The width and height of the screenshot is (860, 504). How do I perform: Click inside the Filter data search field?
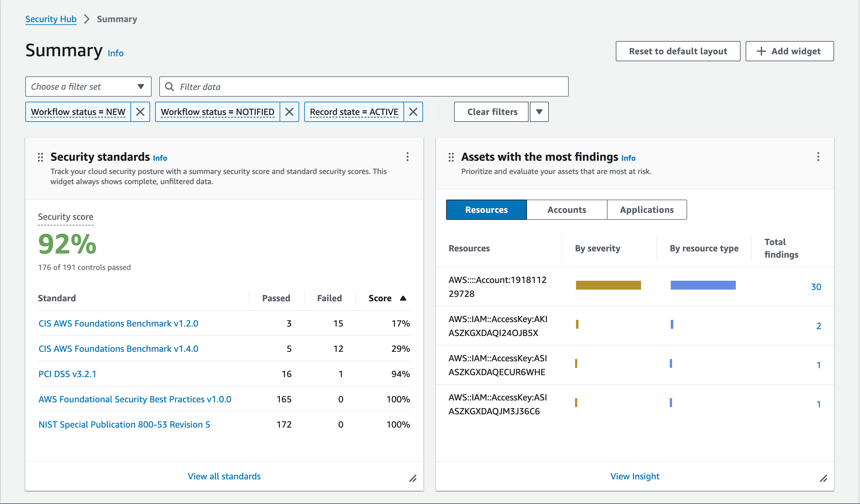coord(364,87)
